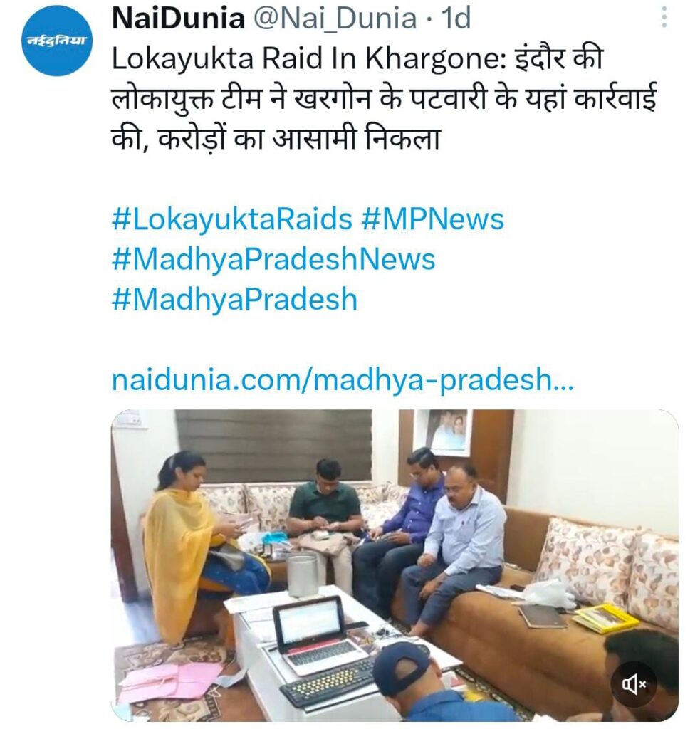Click the NaiDunia display name

coord(179,19)
